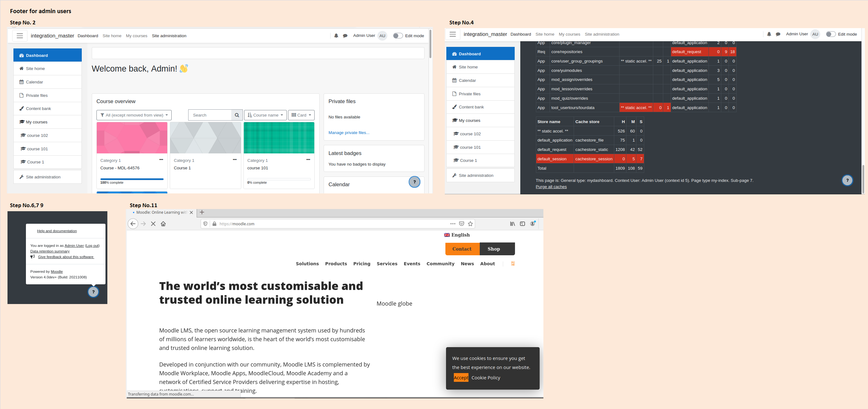The height and width of the screenshot is (409, 868).
Task: Stop loading the moodle.com page
Action: point(153,223)
